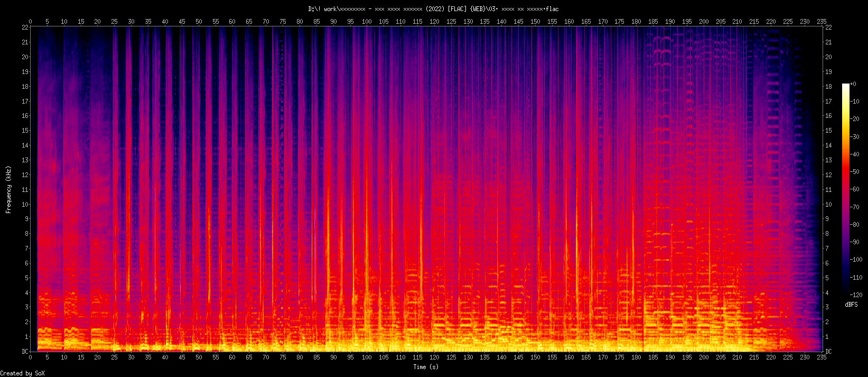868x377 pixels.
Task: Click inside the spectrogram plot area
Action: click(426, 189)
